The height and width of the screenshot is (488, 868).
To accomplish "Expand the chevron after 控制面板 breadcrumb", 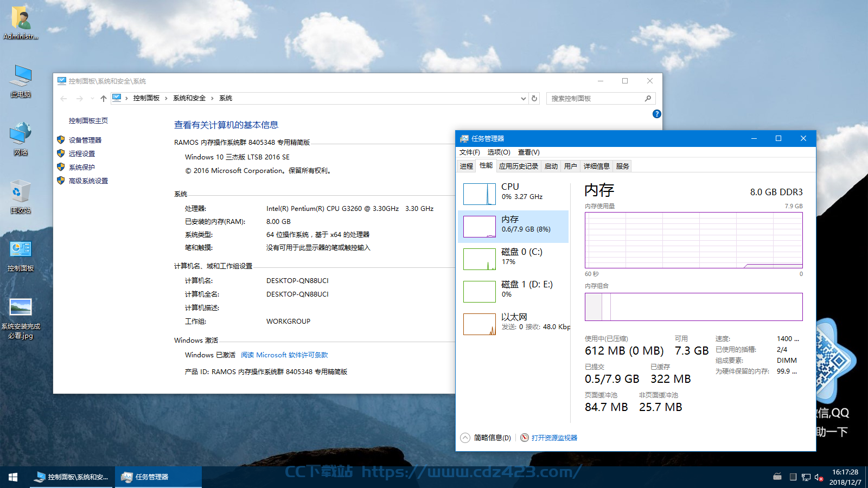I will 166,99.
